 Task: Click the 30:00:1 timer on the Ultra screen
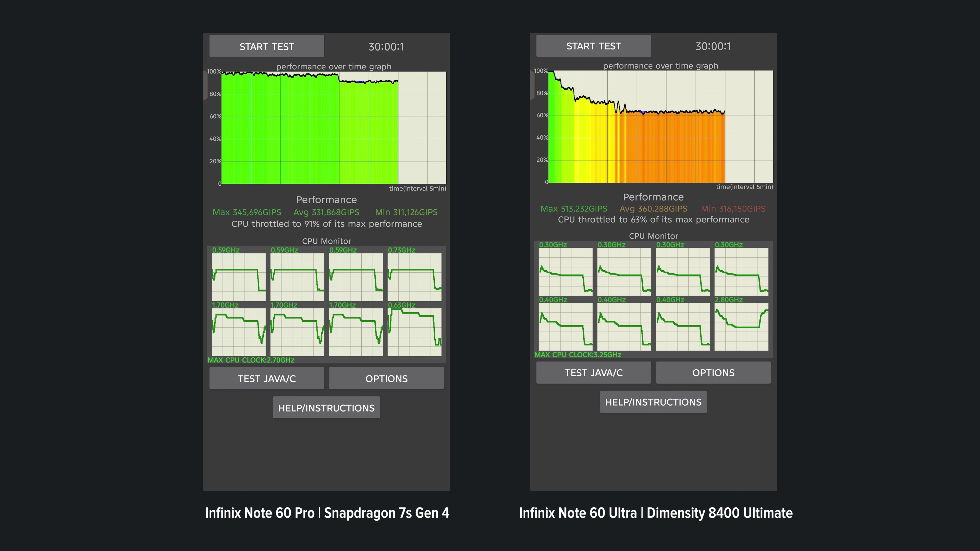(713, 46)
